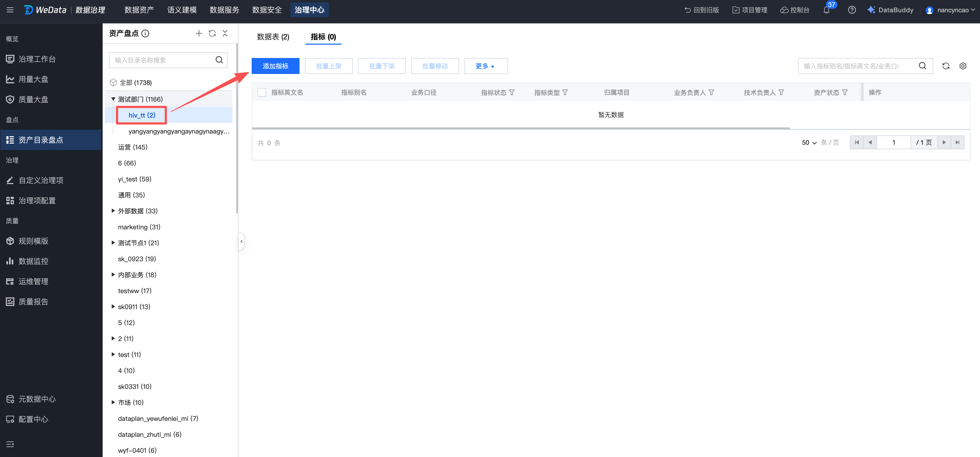
Task: Expand the 更多 dropdown button
Action: coord(485,66)
